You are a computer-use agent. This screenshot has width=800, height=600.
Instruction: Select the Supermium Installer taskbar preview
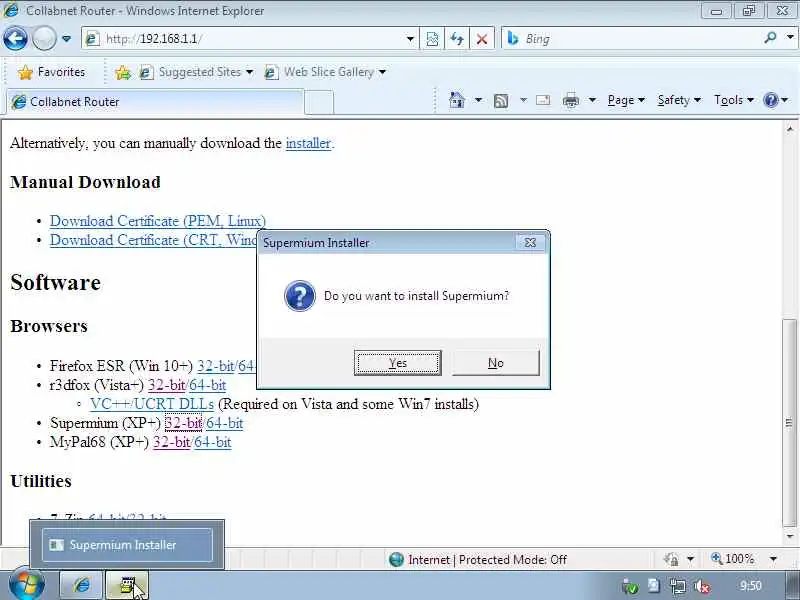(x=127, y=545)
